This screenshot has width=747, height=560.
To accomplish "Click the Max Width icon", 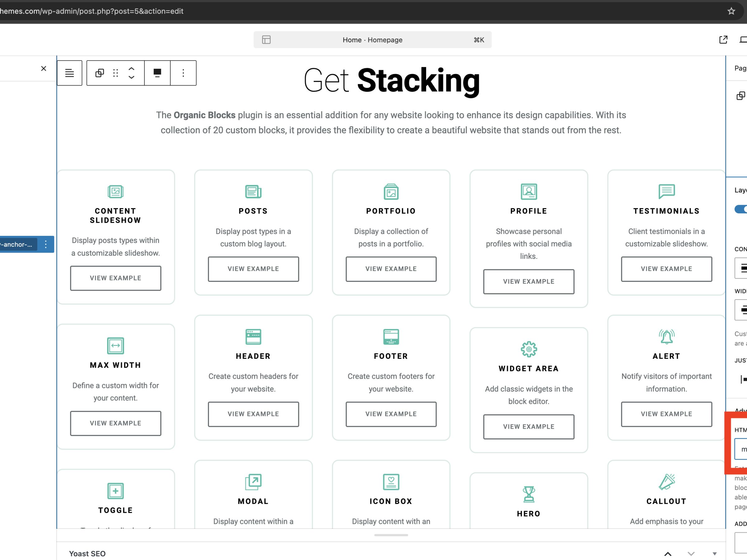I will (115, 346).
